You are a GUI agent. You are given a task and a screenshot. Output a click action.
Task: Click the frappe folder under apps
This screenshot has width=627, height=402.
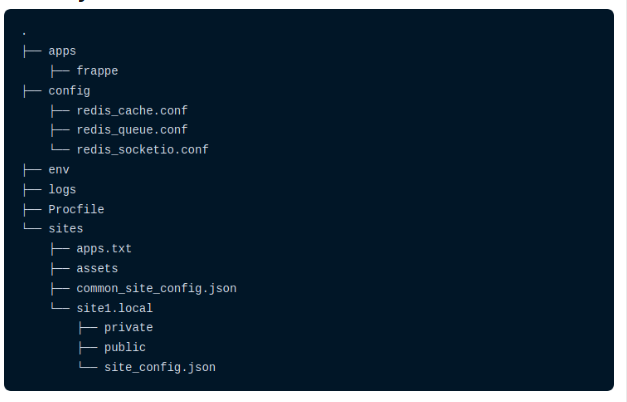click(x=97, y=70)
